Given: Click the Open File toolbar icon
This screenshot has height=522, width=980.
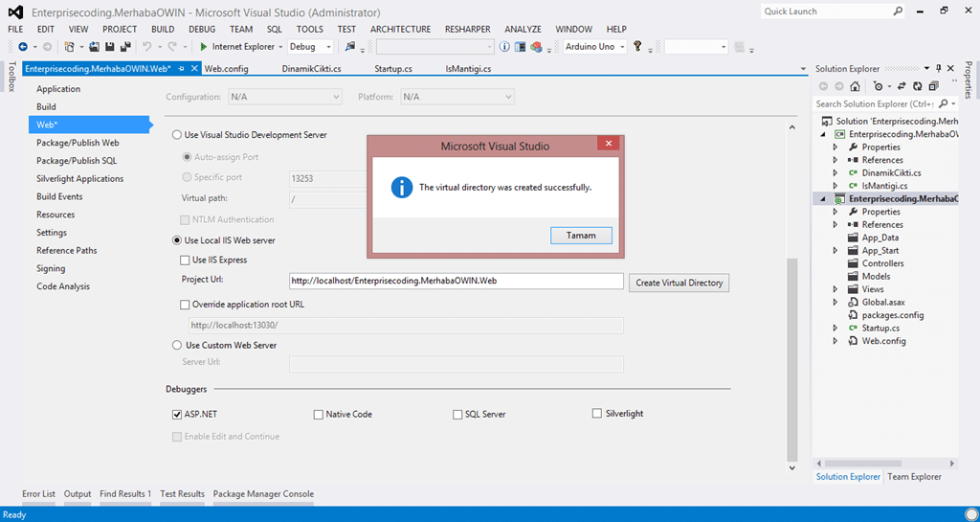Looking at the screenshot, I should point(95,47).
